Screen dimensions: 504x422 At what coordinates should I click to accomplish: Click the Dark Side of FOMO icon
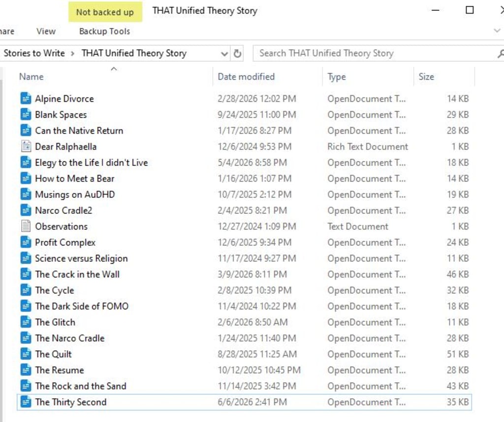26,306
